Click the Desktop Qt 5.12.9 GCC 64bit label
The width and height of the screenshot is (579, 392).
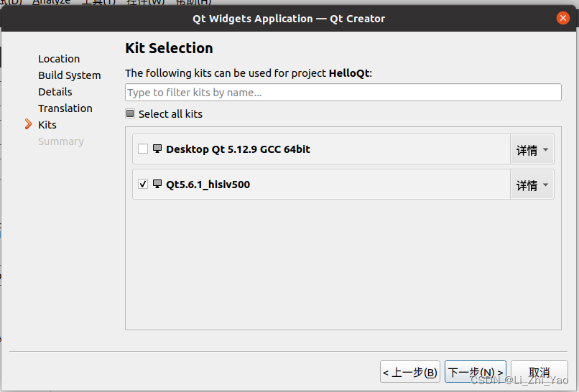tap(238, 149)
